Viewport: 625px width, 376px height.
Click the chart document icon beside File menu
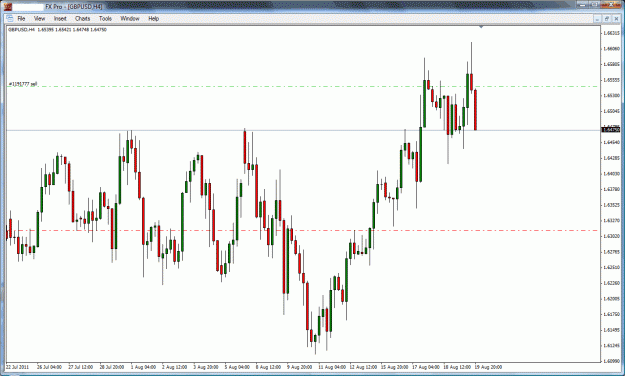(x=10, y=18)
